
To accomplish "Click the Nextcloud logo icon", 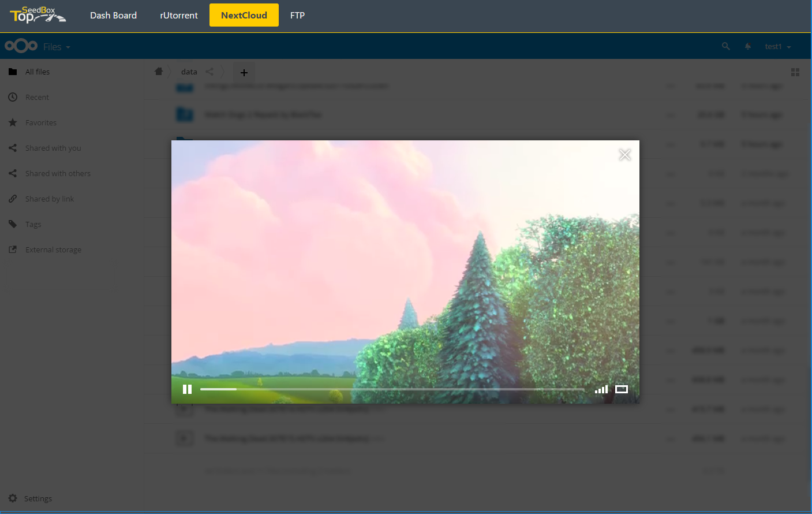I will click(21, 46).
